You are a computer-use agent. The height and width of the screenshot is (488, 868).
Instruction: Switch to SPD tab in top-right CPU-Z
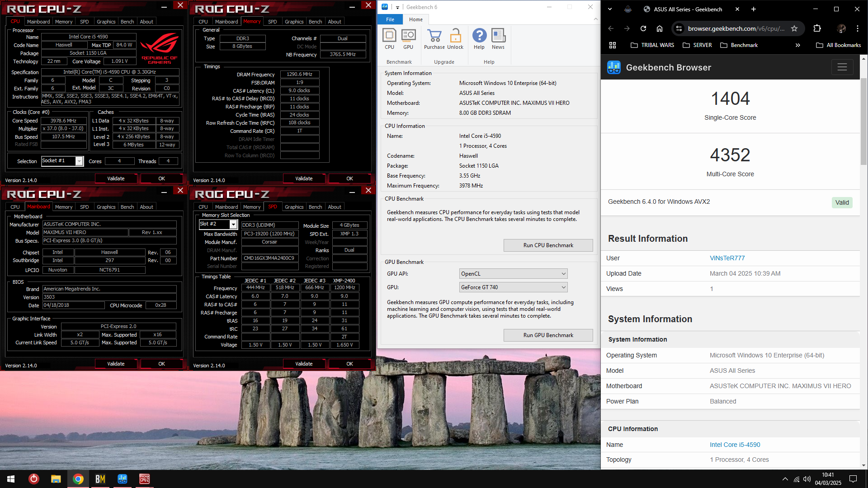click(272, 22)
